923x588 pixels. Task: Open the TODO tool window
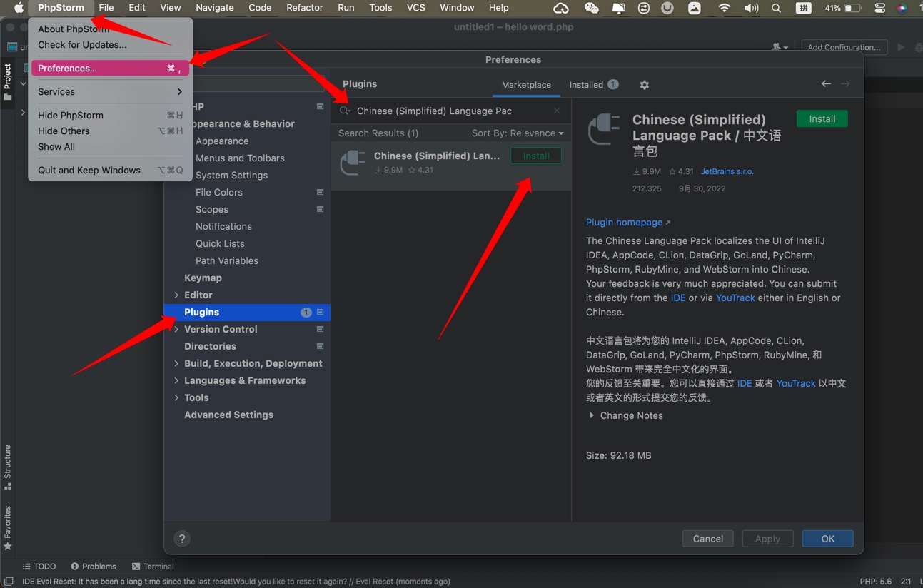(39, 567)
